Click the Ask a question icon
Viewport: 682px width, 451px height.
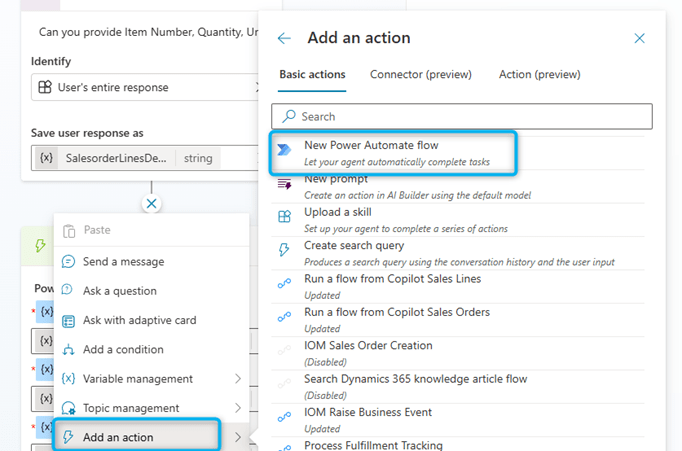point(69,291)
